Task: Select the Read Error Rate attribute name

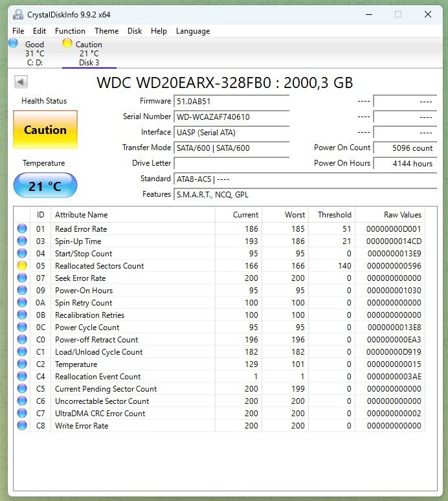Action: 81,229
